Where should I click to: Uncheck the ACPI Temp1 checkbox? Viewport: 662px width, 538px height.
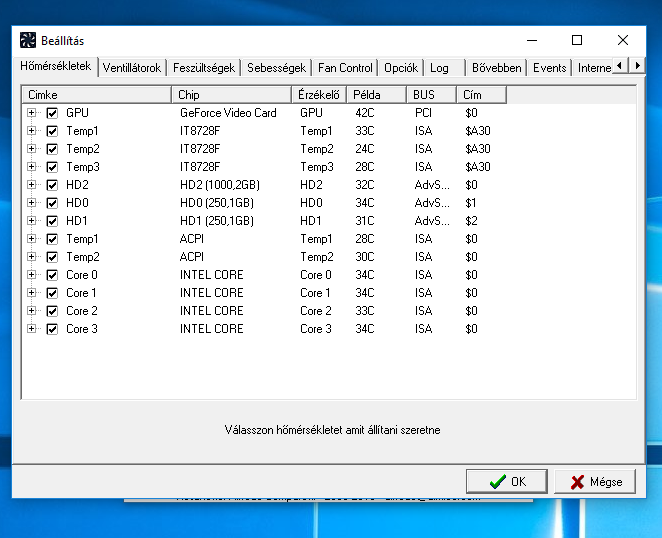click(x=52, y=239)
